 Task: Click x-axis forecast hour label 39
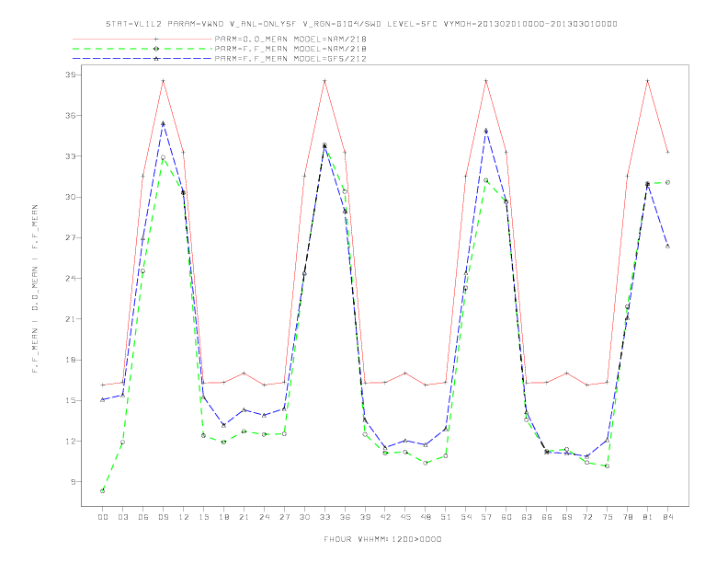[x=365, y=517]
